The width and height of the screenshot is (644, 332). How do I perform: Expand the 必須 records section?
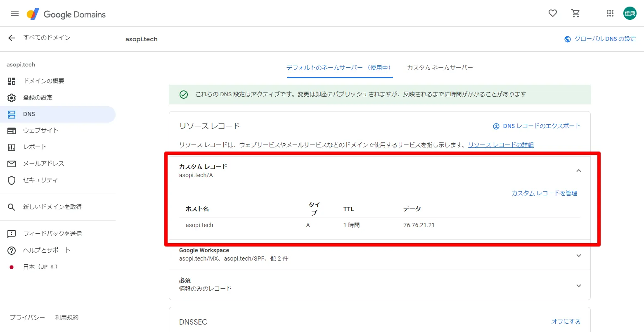(578, 285)
